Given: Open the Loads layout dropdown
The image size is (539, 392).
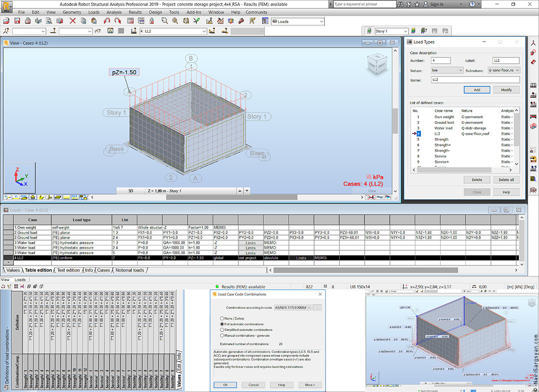Looking at the screenshot, I should click(x=321, y=21).
